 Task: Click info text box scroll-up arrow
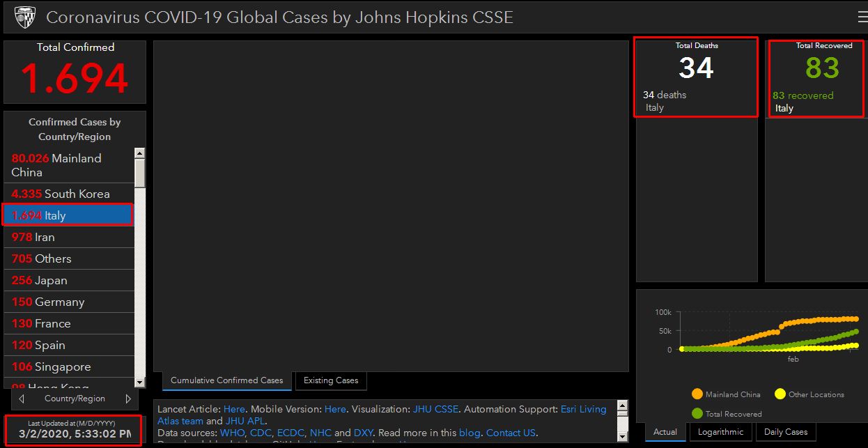coord(623,405)
